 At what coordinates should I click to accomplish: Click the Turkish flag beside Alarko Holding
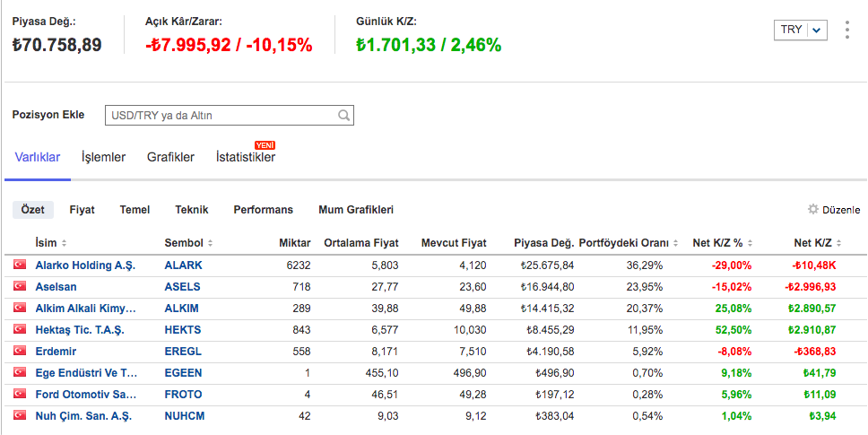pos(20,265)
